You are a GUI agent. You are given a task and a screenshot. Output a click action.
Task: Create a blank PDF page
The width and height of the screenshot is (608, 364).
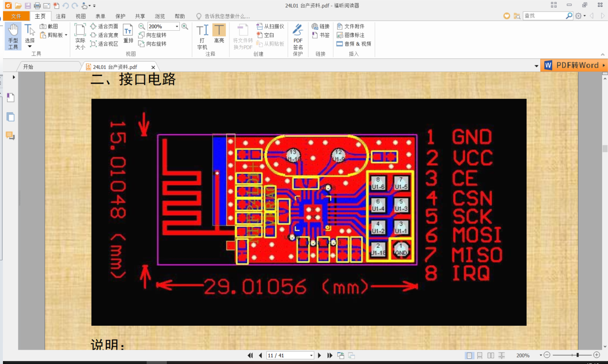pos(266,35)
